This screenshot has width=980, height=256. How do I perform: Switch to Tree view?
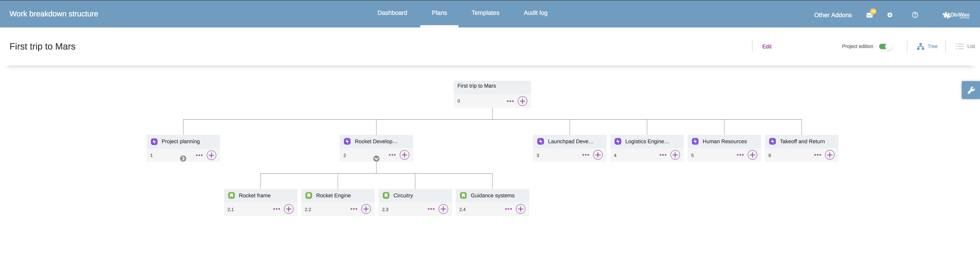tap(927, 46)
